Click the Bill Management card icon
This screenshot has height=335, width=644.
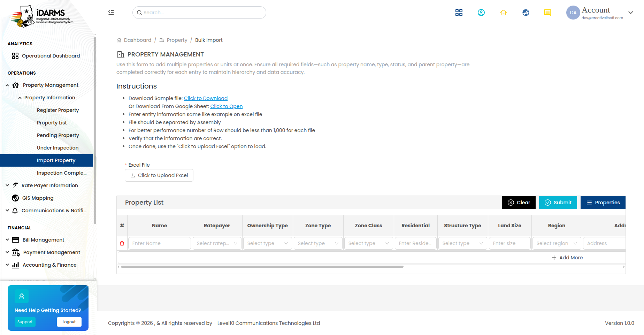pos(15,240)
